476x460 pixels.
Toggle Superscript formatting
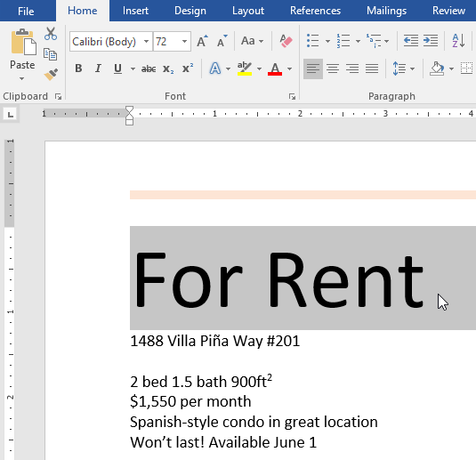(188, 69)
